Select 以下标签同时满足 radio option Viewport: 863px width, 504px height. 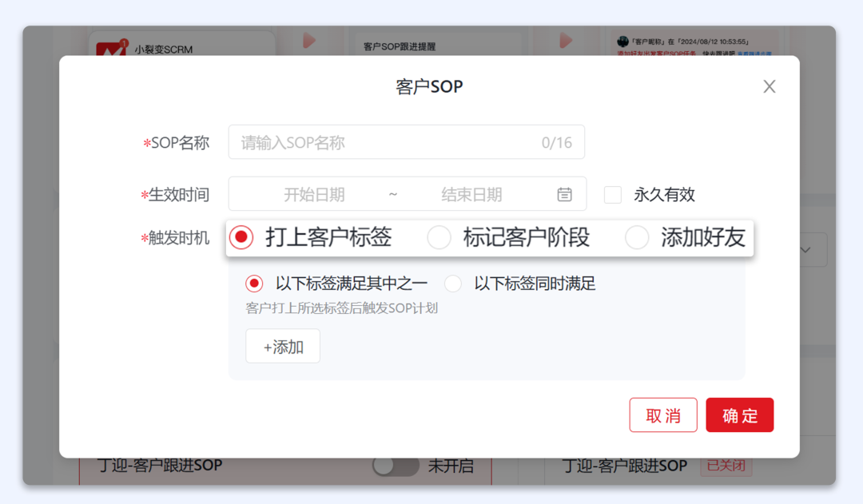[453, 284]
